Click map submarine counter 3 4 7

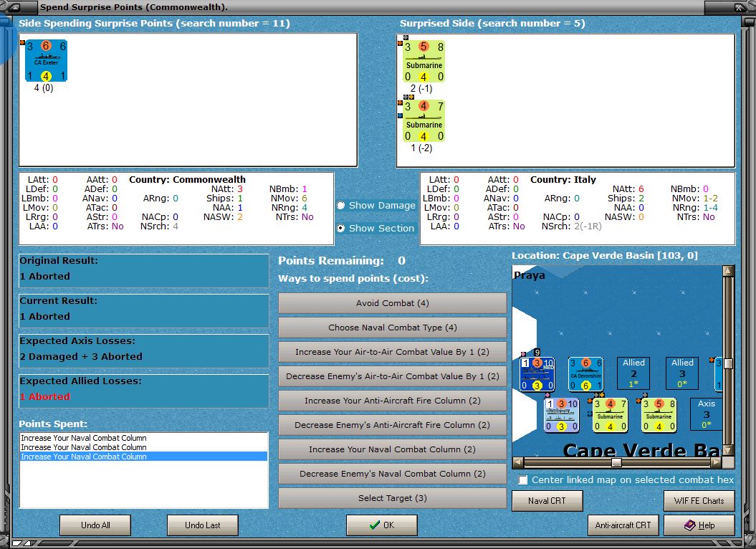coord(610,415)
